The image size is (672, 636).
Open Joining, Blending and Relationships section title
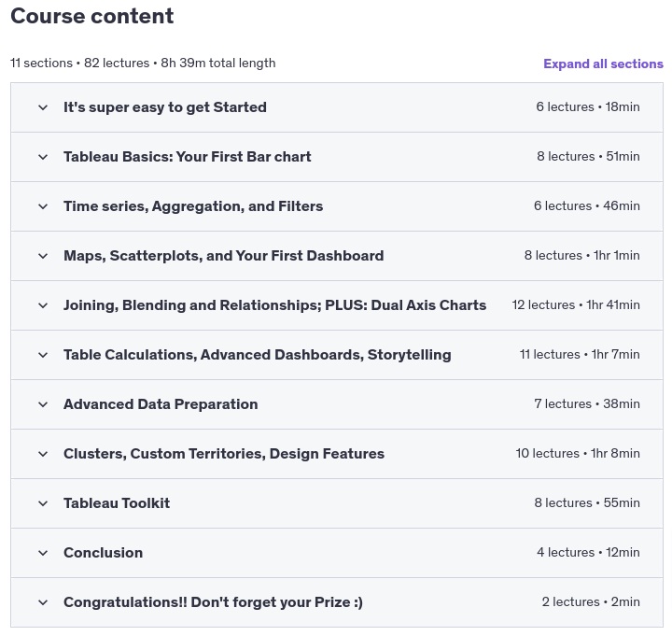pyautogui.click(x=274, y=304)
